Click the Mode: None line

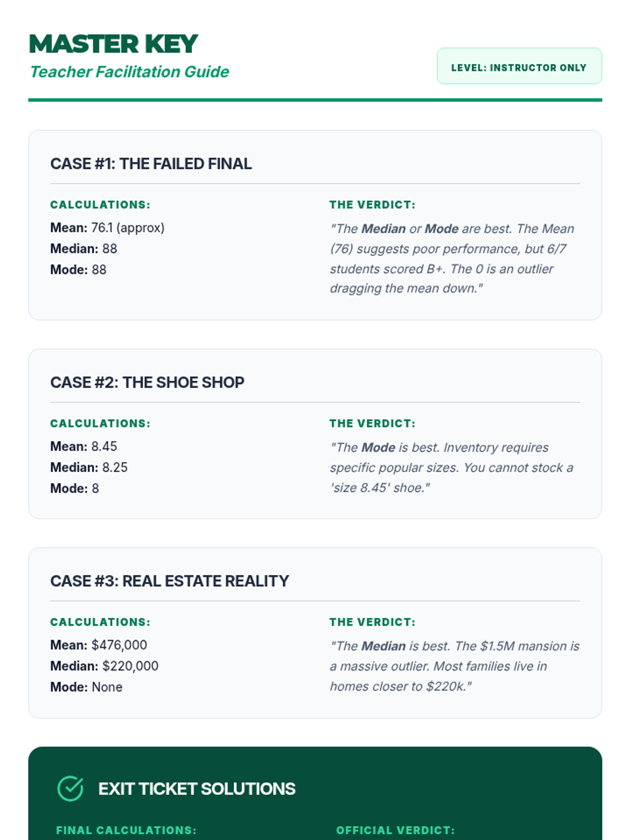pos(86,687)
